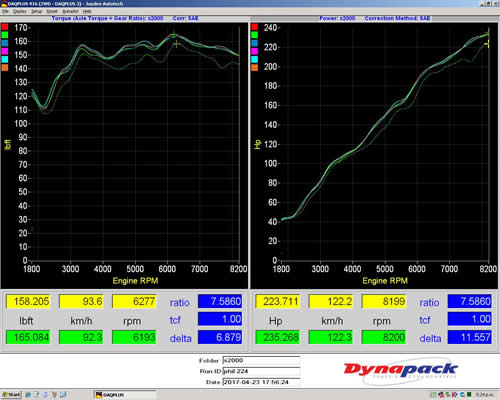Click the DAQPLUS taskbar button
The width and height of the screenshot is (500, 400).
pyautogui.click(x=125, y=395)
